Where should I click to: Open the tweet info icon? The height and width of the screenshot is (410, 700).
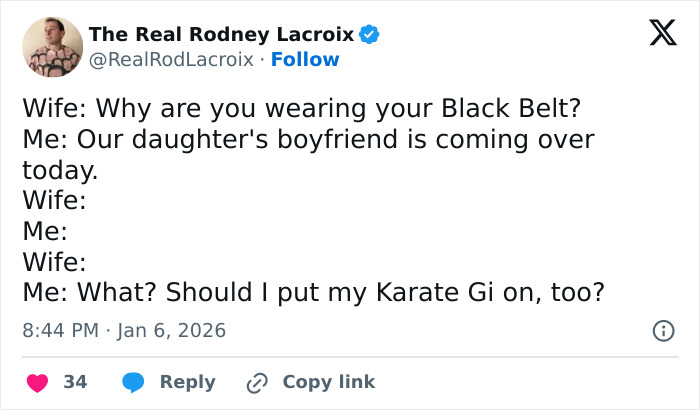[662, 330]
